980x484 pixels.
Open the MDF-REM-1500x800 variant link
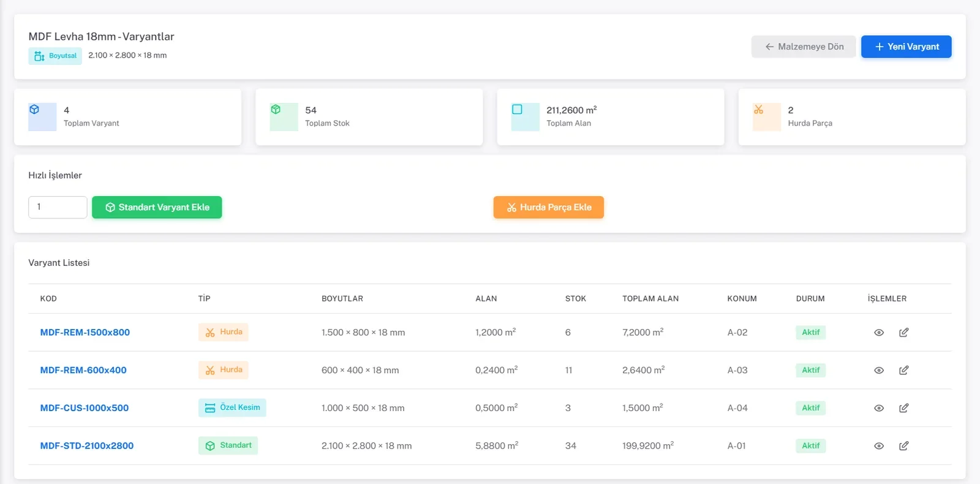click(85, 333)
